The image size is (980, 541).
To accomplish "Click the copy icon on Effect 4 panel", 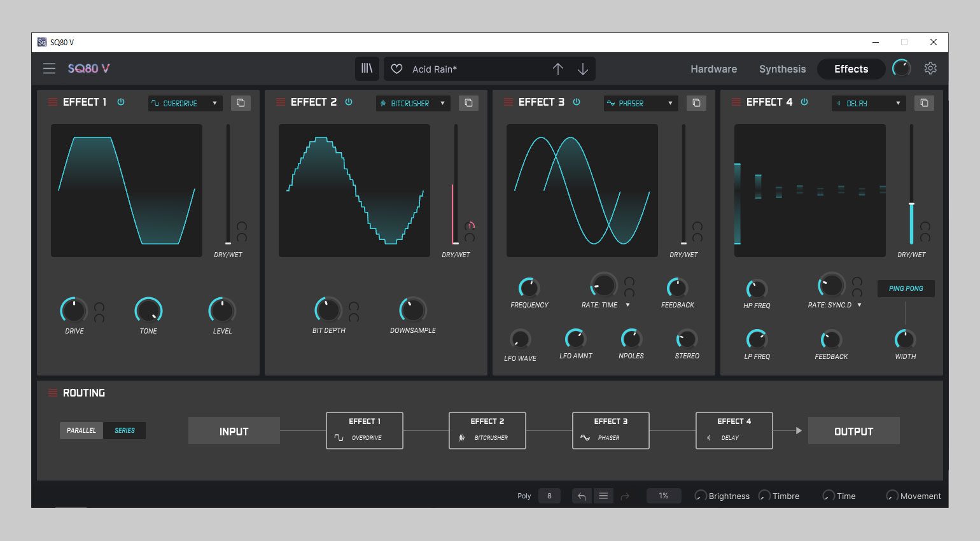I will click(x=924, y=102).
